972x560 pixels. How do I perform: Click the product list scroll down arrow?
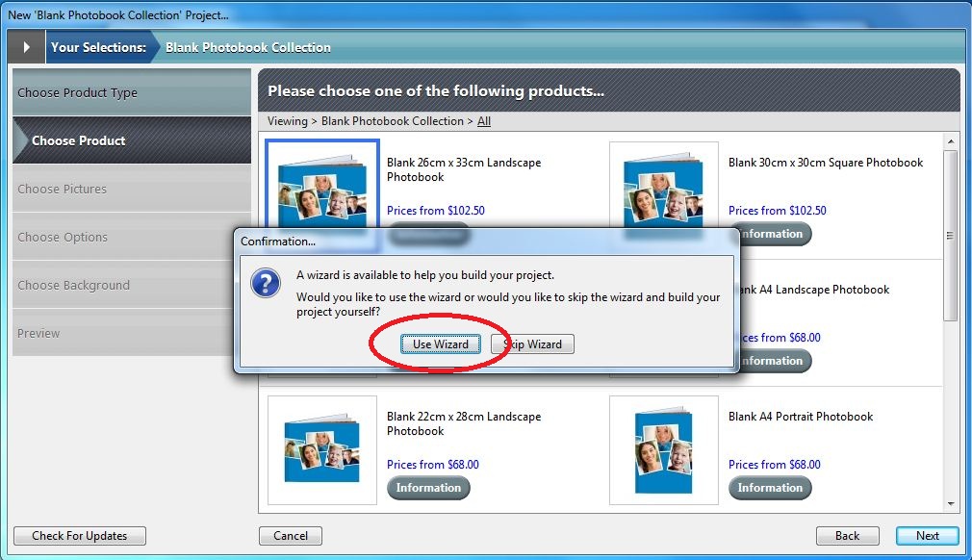[x=951, y=504]
